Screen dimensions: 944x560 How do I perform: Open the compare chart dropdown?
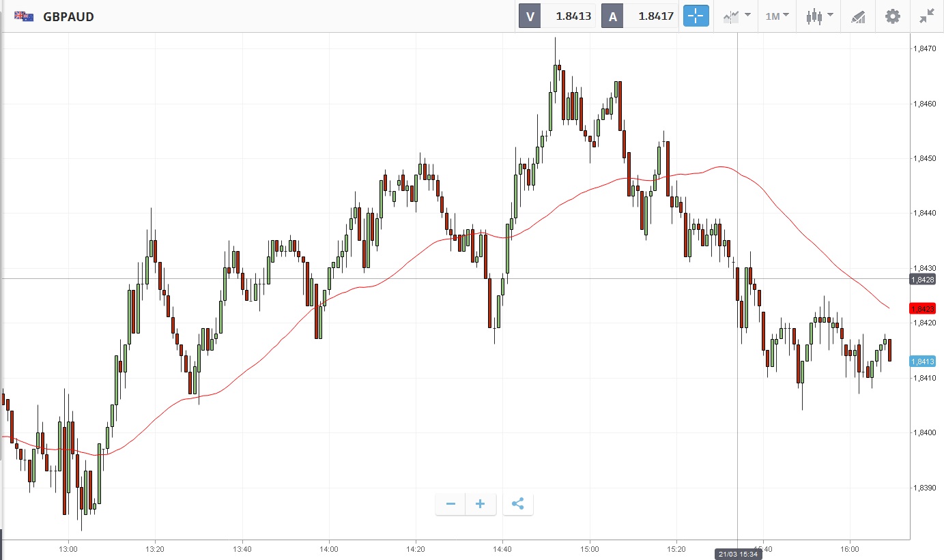click(x=736, y=16)
